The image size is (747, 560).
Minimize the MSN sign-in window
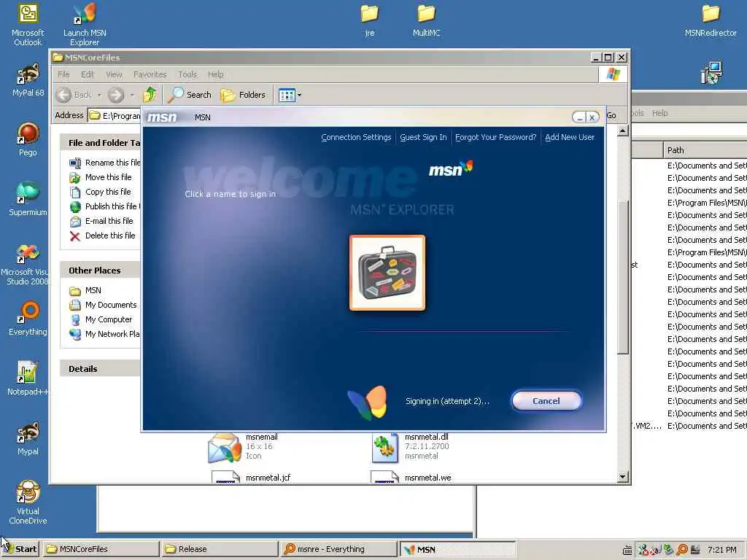(x=579, y=117)
